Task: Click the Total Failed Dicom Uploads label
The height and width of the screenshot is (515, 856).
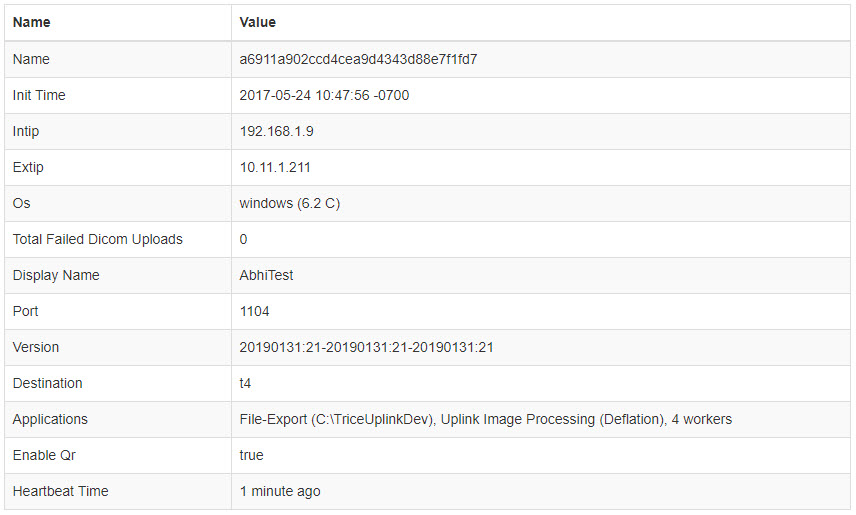Action: click(98, 239)
